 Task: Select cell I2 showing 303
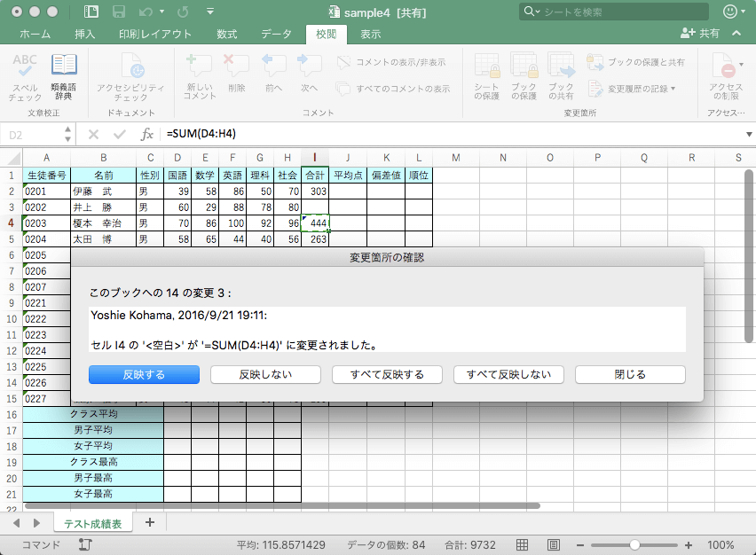tap(315, 192)
